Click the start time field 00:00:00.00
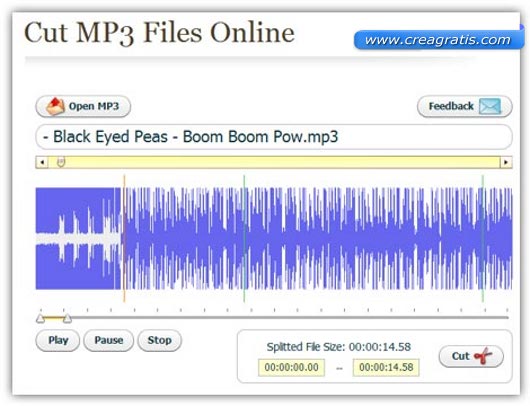 pos(291,367)
